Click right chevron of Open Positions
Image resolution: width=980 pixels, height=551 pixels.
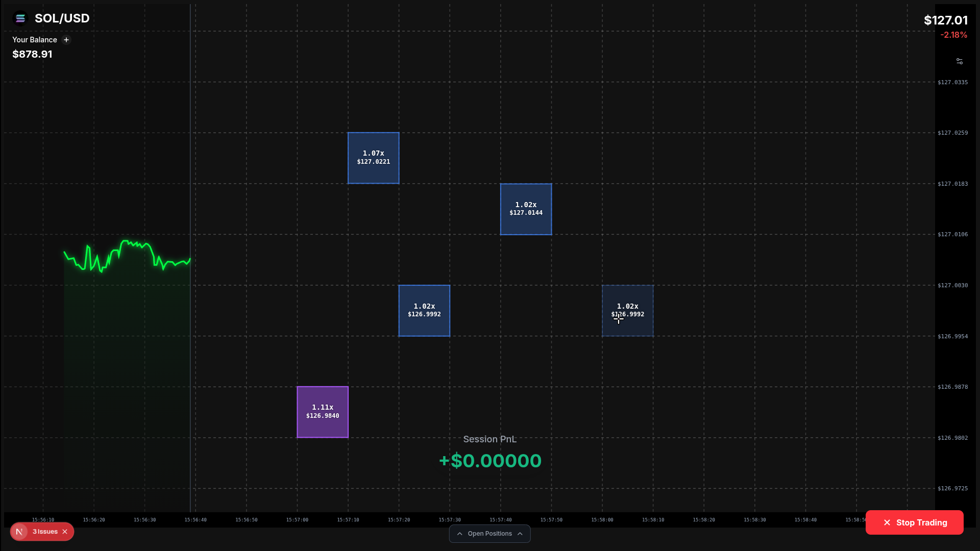click(x=520, y=534)
